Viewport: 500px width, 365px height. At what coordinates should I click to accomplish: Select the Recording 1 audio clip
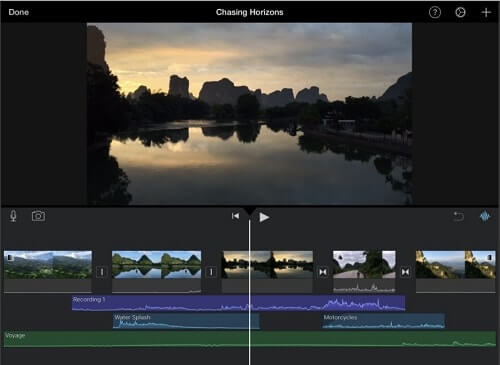[x=238, y=303]
